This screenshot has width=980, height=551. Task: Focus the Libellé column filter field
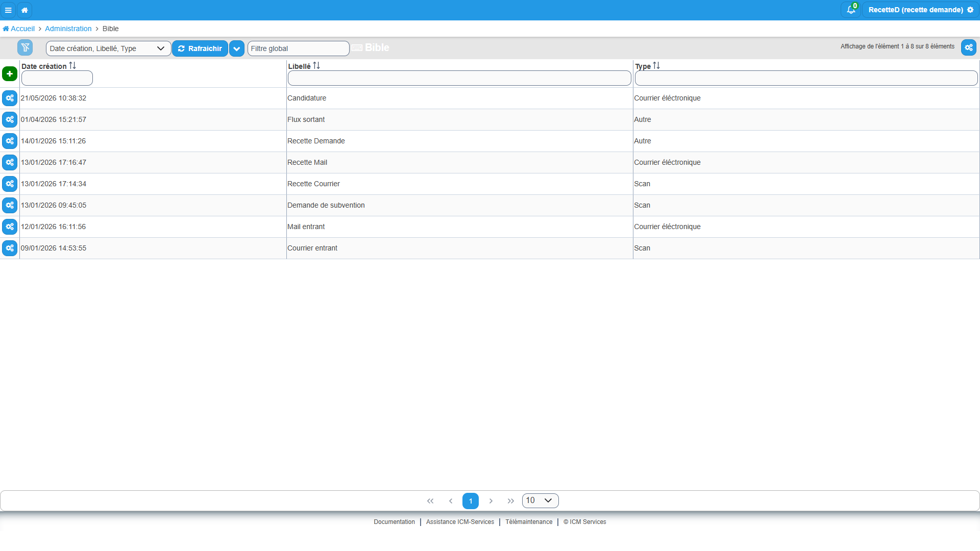(459, 78)
